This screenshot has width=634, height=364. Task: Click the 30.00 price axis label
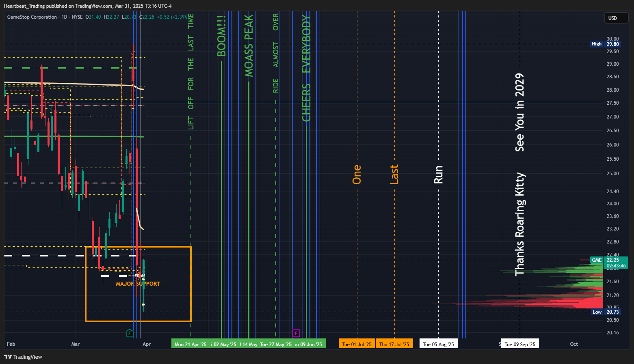[612, 39]
